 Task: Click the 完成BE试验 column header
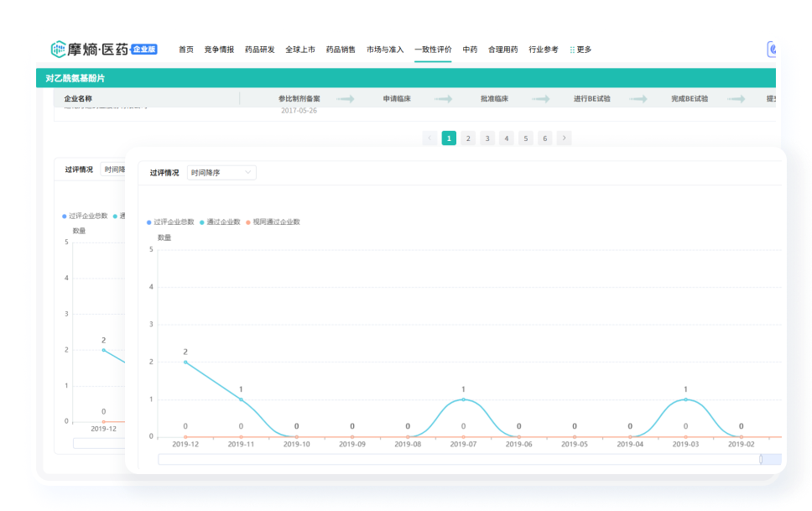(x=690, y=98)
